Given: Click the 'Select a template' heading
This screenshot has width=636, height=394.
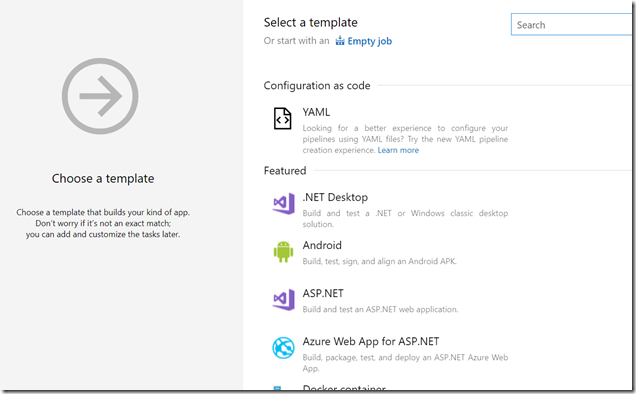Looking at the screenshot, I should (310, 22).
